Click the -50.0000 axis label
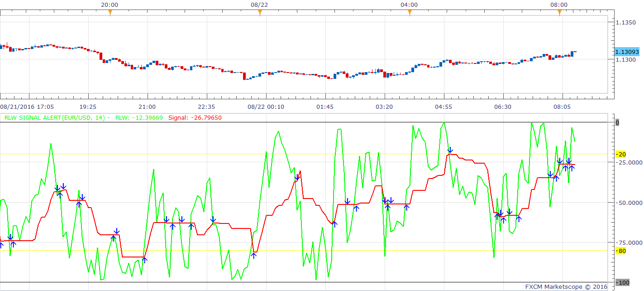The image size is (644, 291). point(630,203)
